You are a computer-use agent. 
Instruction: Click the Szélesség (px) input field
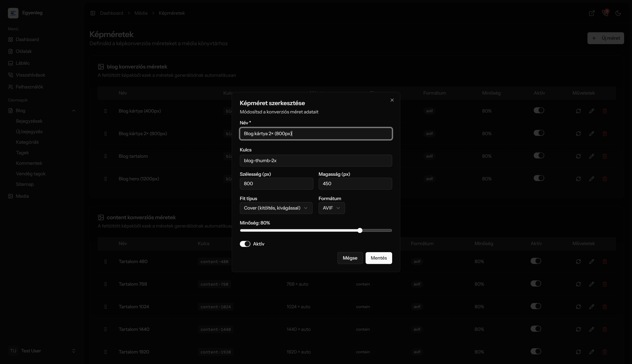tap(276, 183)
